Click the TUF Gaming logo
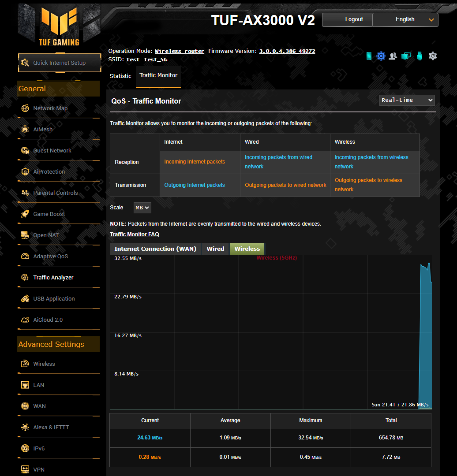This screenshot has height=476, width=457. click(x=59, y=27)
